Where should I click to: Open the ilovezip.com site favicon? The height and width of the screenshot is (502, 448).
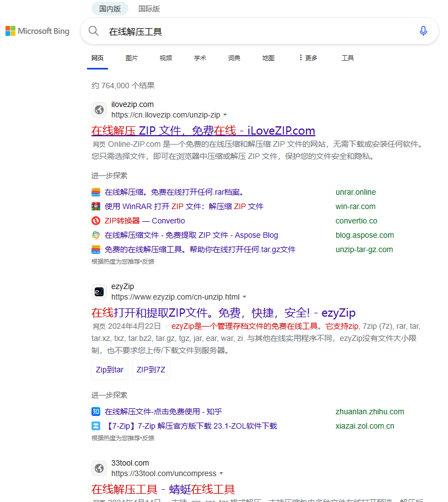pos(99,110)
